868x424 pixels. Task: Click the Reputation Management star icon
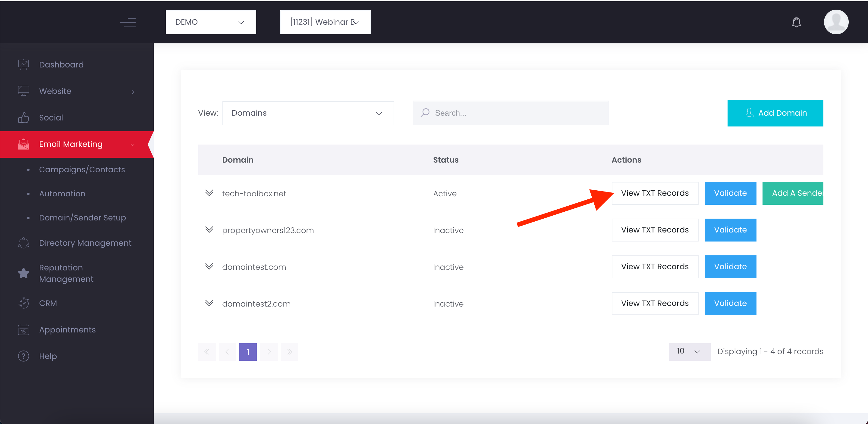tap(23, 273)
